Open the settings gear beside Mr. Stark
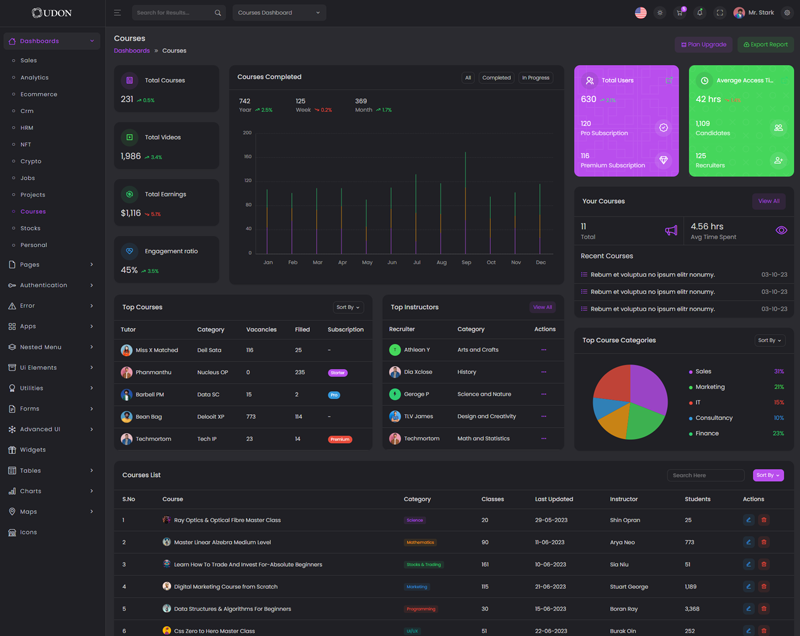 (787, 13)
